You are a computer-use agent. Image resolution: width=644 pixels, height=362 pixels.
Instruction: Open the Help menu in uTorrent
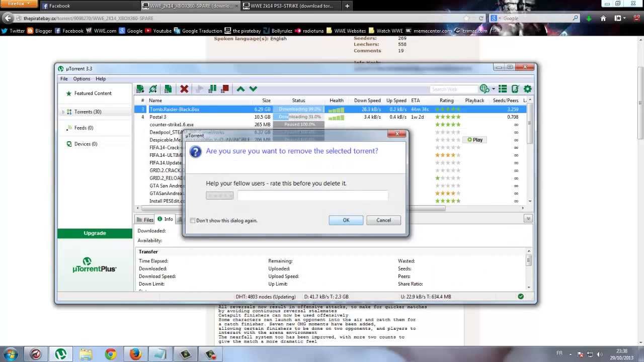click(x=101, y=79)
